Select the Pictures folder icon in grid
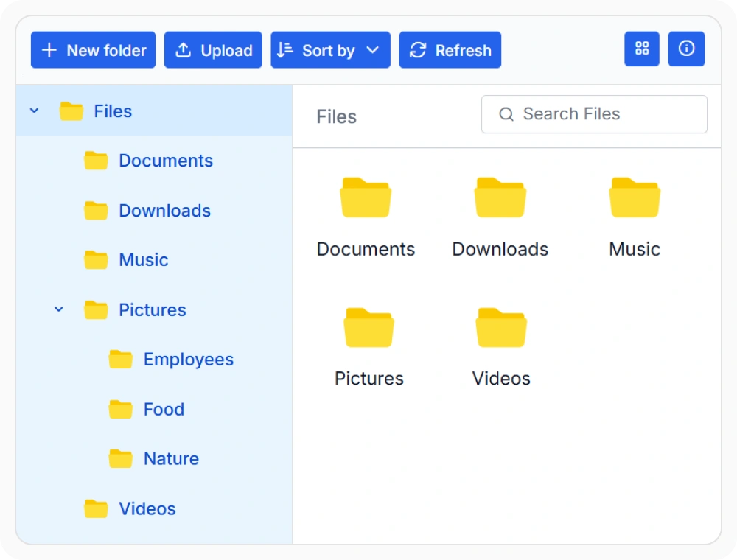This screenshot has height=560, width=737. click(x=369, y=327)
